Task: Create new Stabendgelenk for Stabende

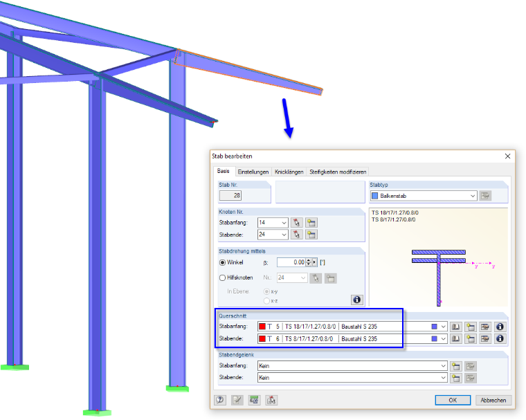Action: 455,378
